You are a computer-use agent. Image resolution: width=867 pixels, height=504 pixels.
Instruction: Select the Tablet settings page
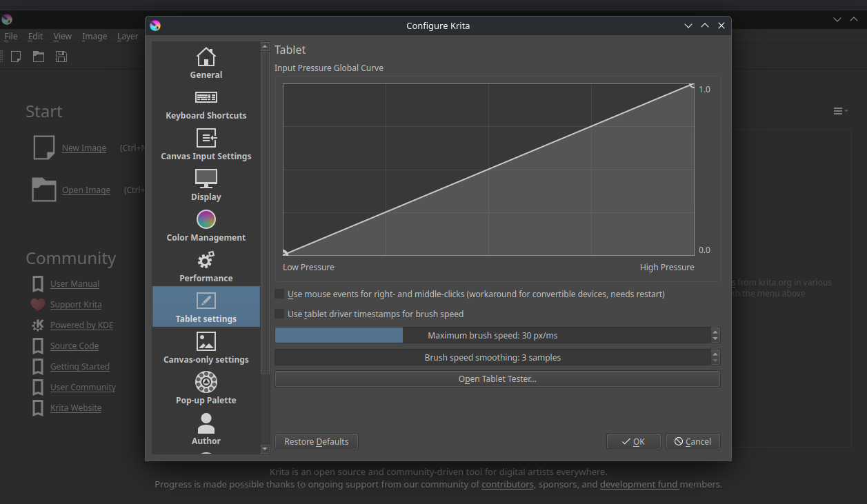coord(206,306)
